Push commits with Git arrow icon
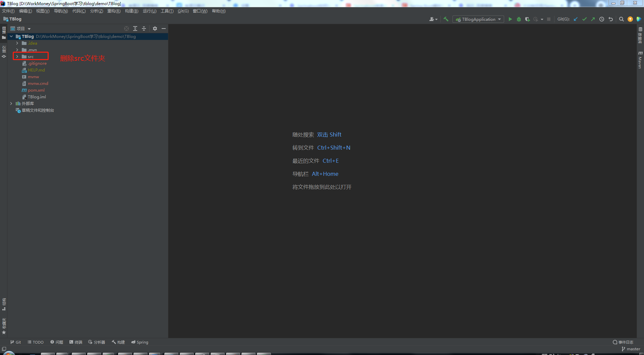Screen dimensions: 644x355 click(593, 19)
